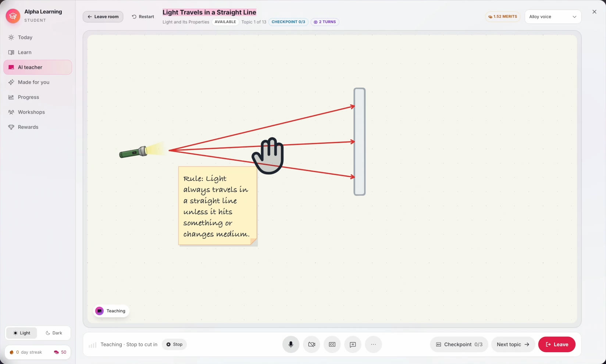Screen dimensions: 606x364
Task: Close the AI teacher room with X
Action: (x=594, y=12)
